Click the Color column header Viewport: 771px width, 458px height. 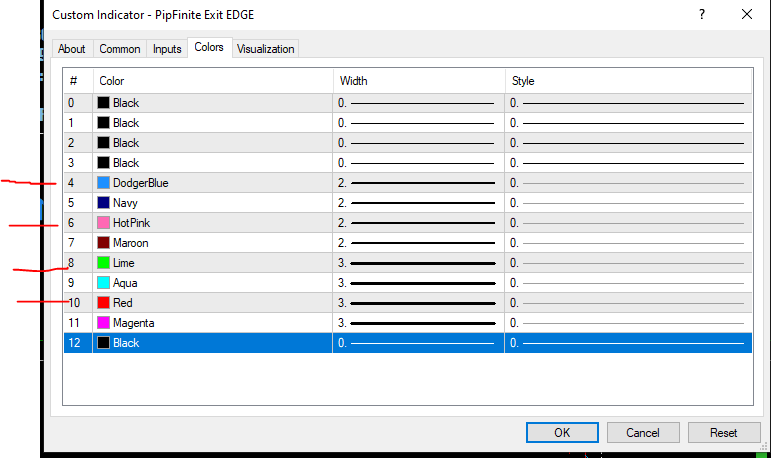213,81
